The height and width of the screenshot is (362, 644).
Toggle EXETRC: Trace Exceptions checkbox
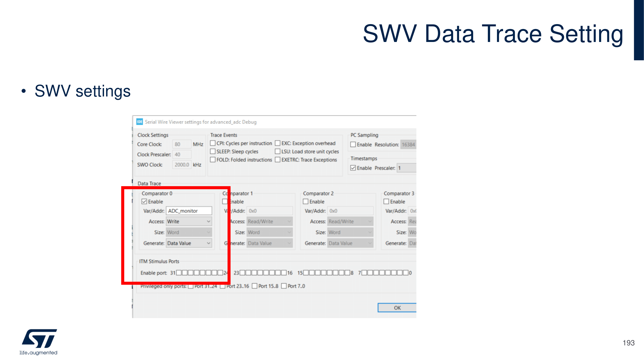coord(278,160)
